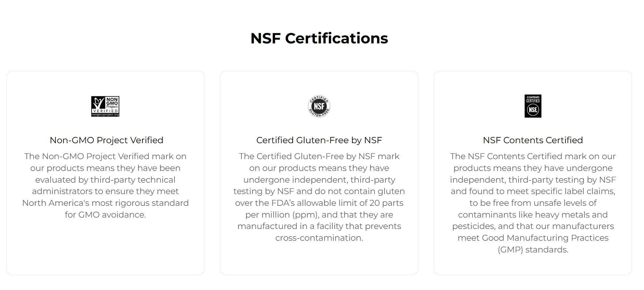Click the line "administrators to ensure they meet"

point(105,191)
